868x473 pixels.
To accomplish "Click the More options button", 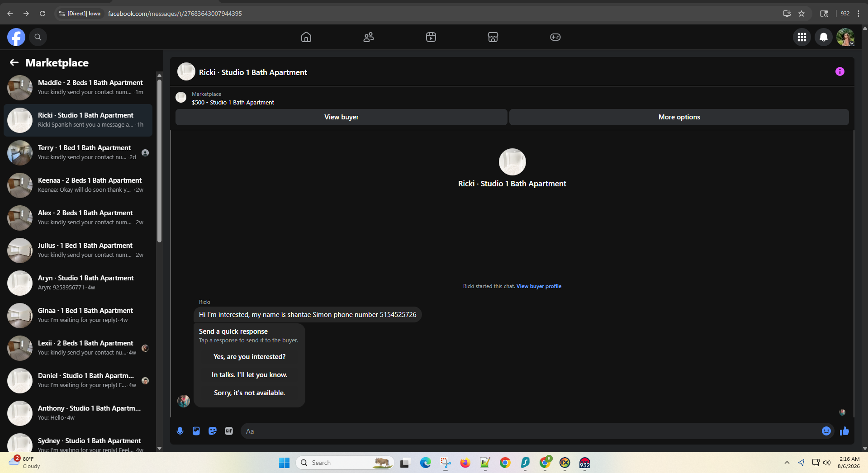I will pyautogui.click(x=679, y=117).
